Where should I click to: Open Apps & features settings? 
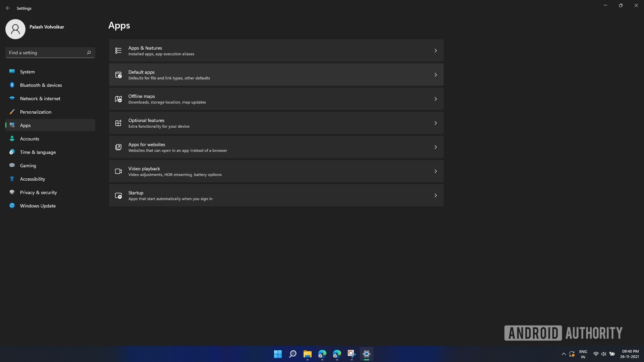coord(276,50)
